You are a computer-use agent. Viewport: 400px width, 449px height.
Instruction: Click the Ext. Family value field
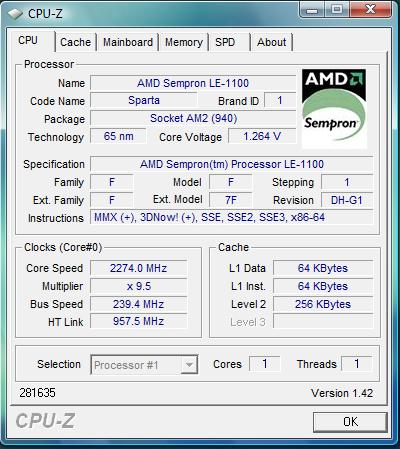point(112,200)
